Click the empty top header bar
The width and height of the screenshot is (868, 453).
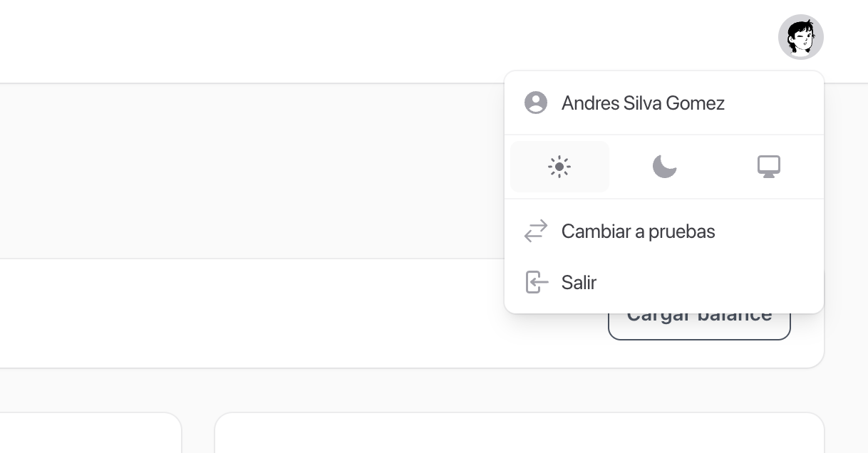[356, 41]
